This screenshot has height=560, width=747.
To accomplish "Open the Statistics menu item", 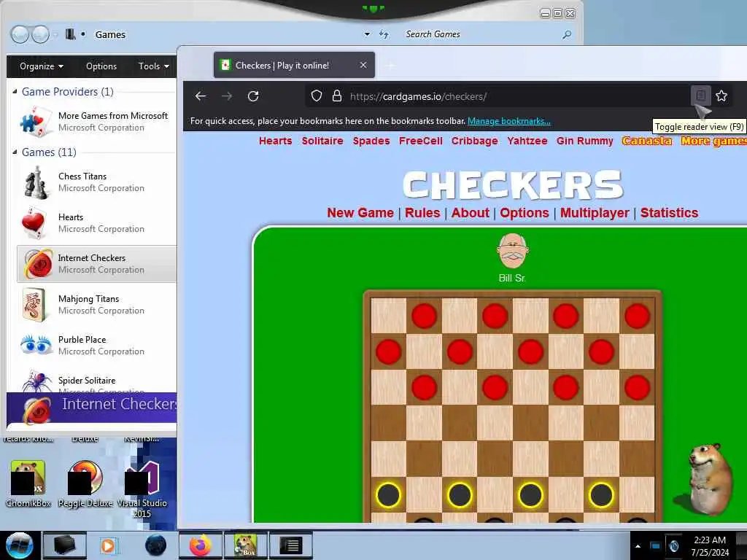I will pos(669,213).
